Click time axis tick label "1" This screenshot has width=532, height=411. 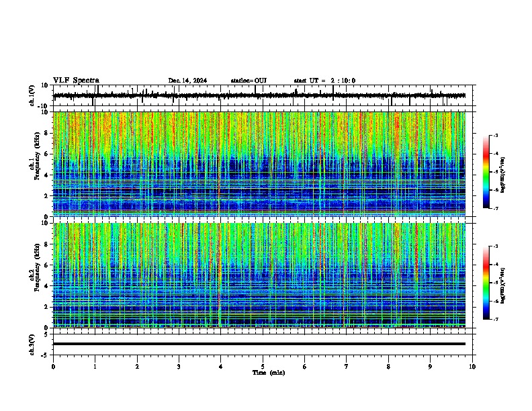coord(95,366)
